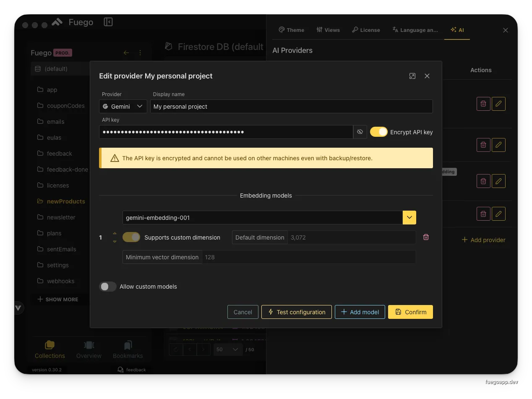Disable the Encrypt API key toggle
Image resolution: width=532 pixels, height=399 pixels.
(x=379, y=132)
